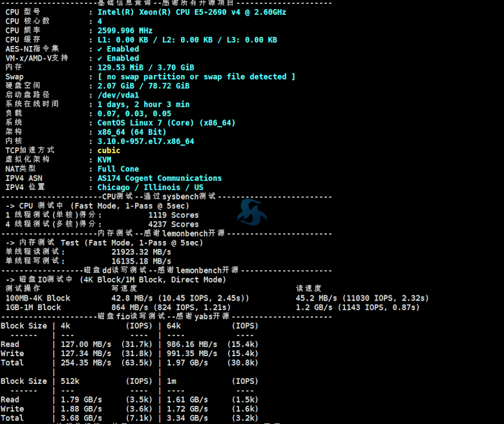The image size is (504, 424).
Task: Select the CentOS Linux 7 (Core) system value
Action: coord(166,123)
